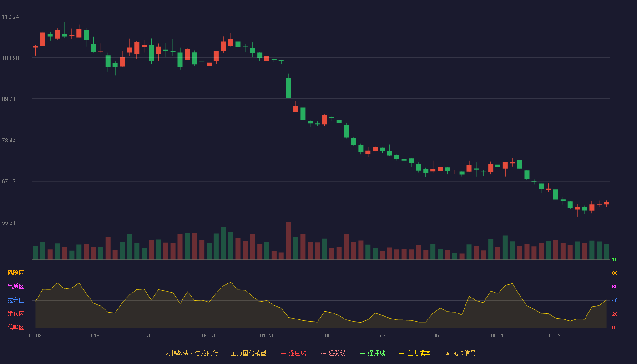Toggle the 强弱线 legend entry
637x364 pixels.
tap(333, 353)
